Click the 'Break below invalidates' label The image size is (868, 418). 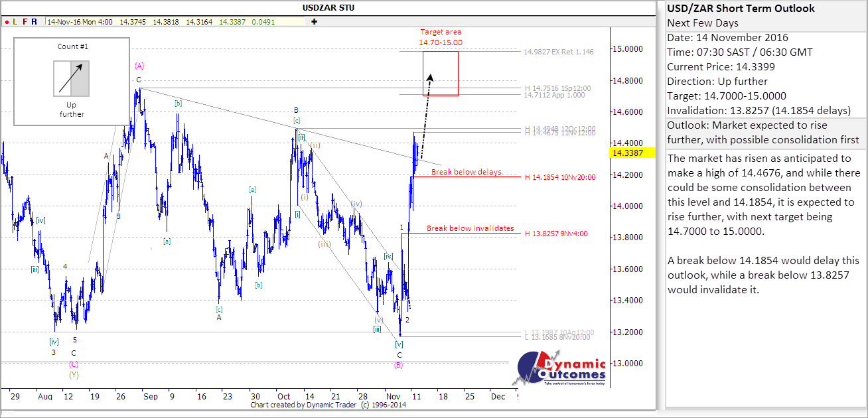pyautogui.click(x=470, y=228)
